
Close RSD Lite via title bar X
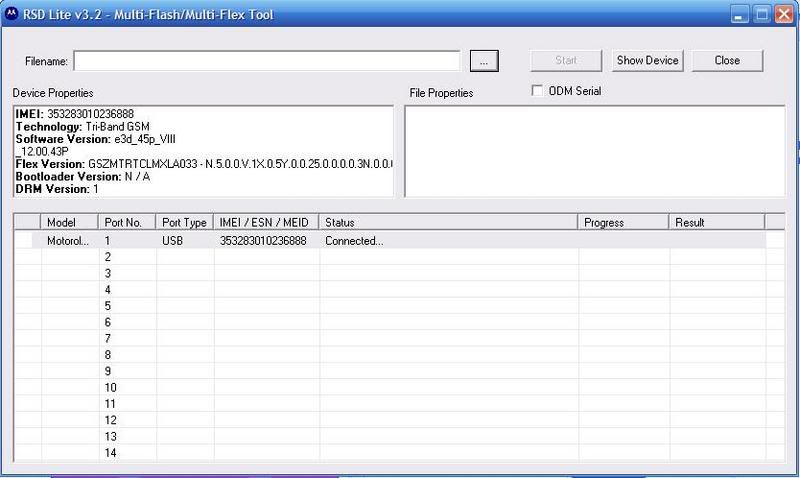[784, 14]
